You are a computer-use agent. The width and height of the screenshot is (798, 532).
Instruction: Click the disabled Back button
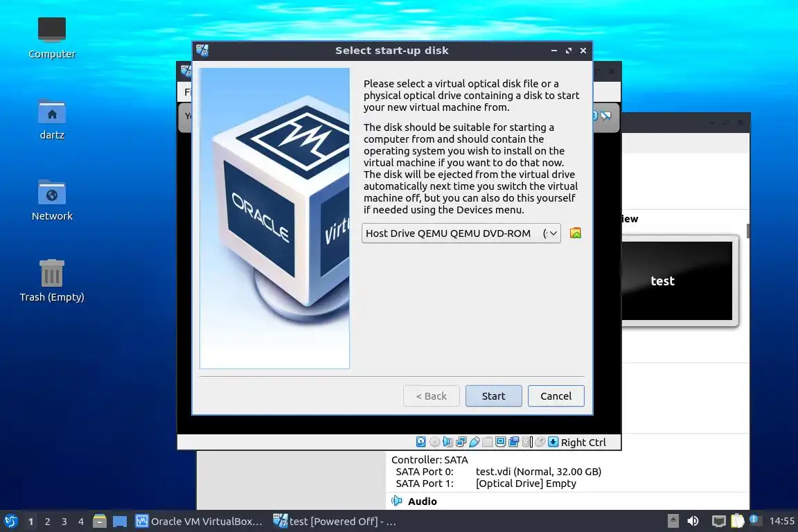pos(431,396)
